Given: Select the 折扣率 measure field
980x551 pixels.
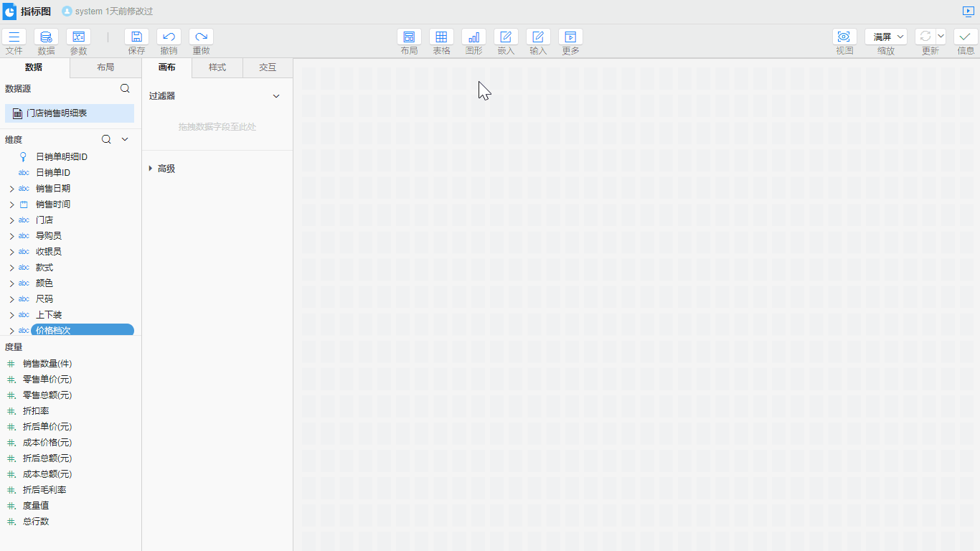Looking at the screenshot, I should click(36, 411).
